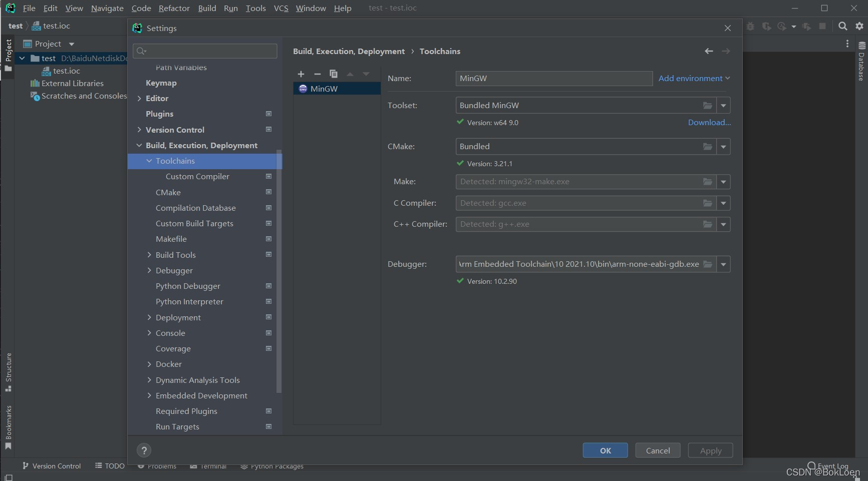868x481 pixels.
Task: Open the Navigate menu
Action: tap(107, 8)
